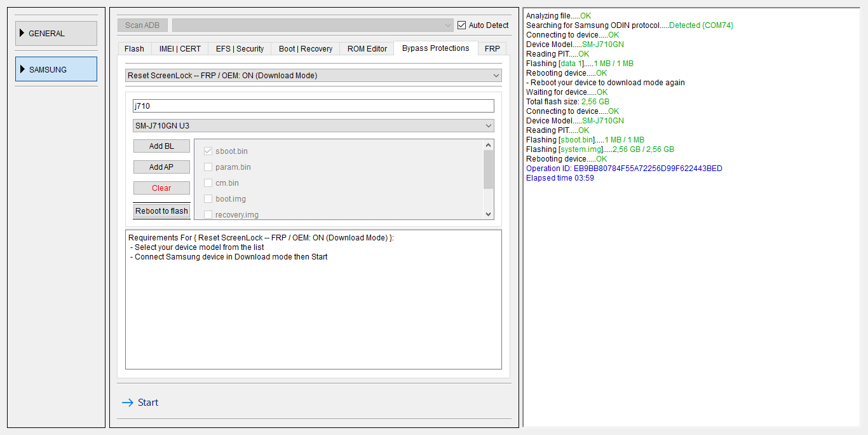Image resolution: width=868 pixels, height=435 pixels.
Task: Open the Reset ScreenLock operation dropdown
Action: click(x=313, y=75)
